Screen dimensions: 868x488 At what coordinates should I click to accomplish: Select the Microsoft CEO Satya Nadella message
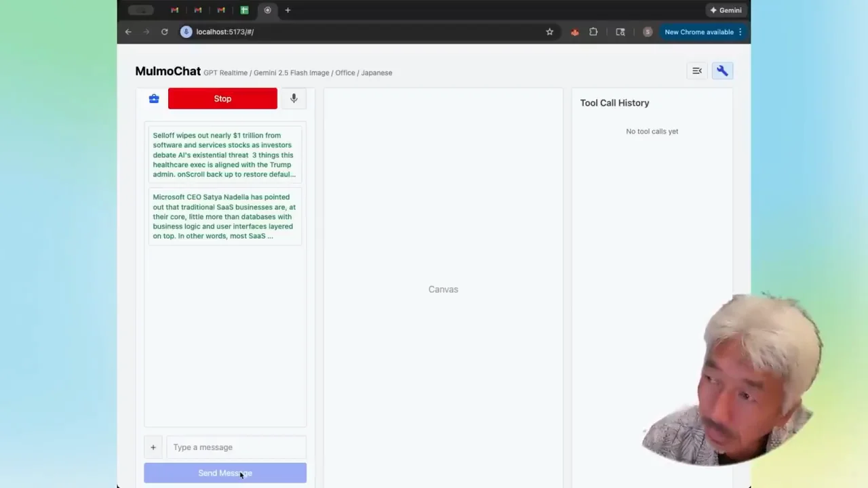pos(225,217)
